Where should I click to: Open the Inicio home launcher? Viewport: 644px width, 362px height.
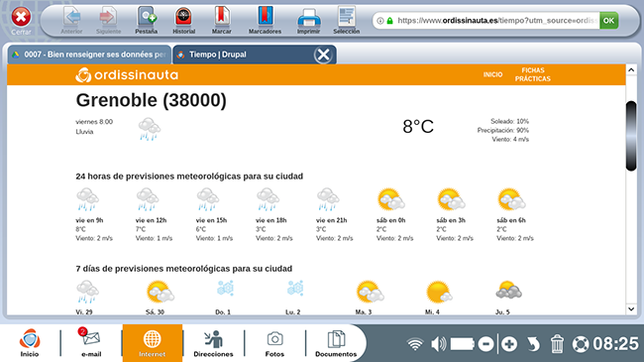click(x=30, y=343)
